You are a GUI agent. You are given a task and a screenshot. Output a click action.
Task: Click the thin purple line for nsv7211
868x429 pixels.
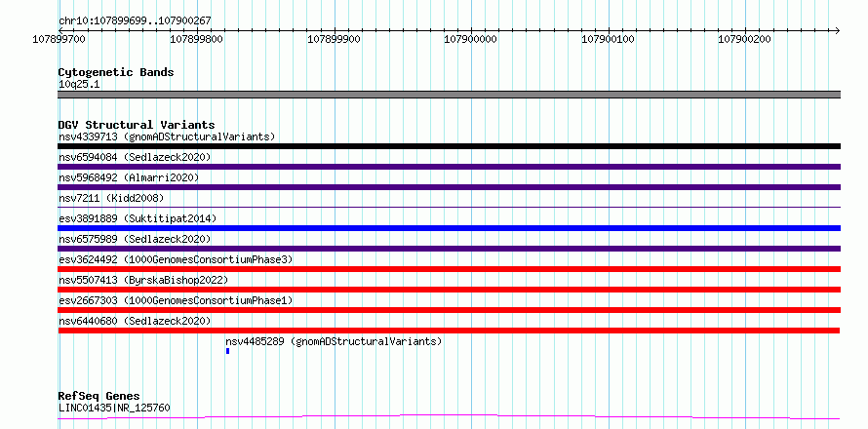(449, 207)
